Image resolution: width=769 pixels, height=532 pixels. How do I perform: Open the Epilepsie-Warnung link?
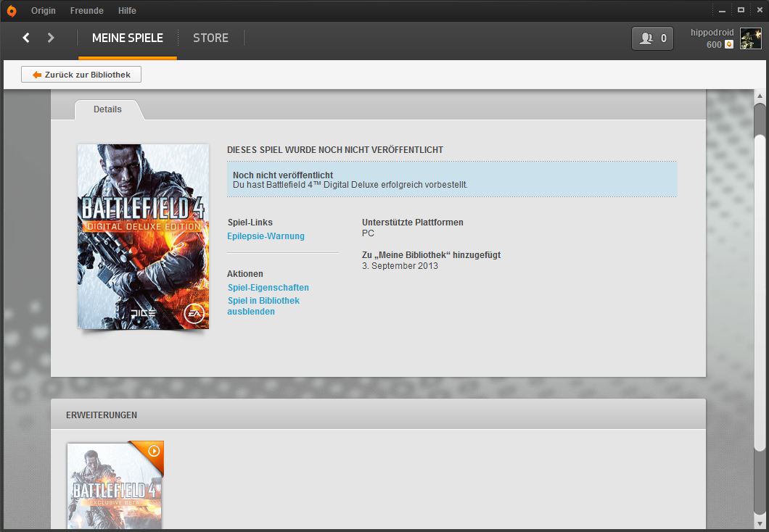(266, 236)
